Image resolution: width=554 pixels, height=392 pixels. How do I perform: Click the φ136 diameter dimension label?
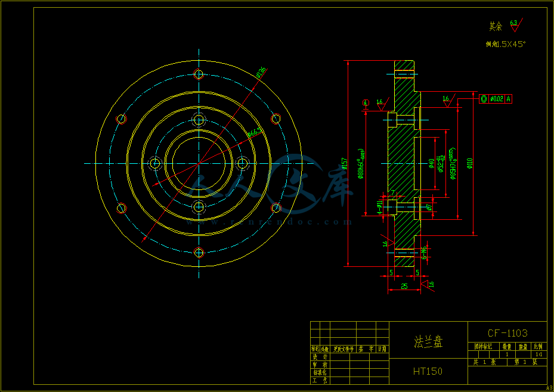coord(261,72)
